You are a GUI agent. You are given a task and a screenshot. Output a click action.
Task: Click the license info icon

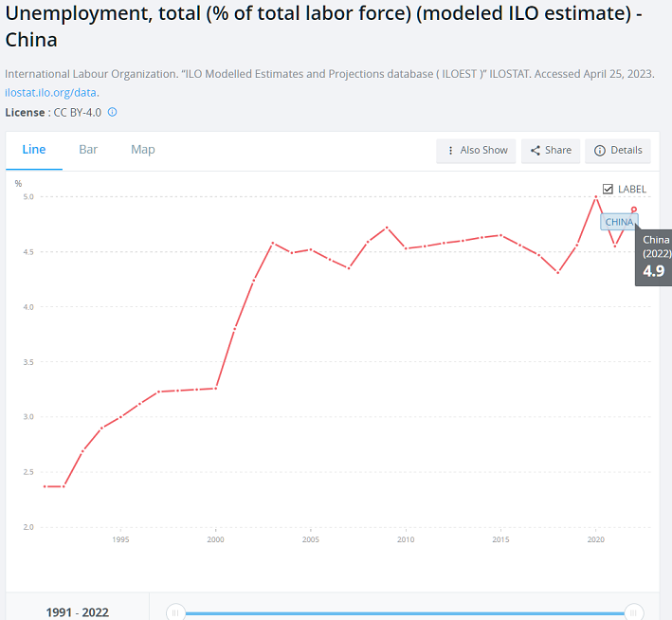coord(112,112)
